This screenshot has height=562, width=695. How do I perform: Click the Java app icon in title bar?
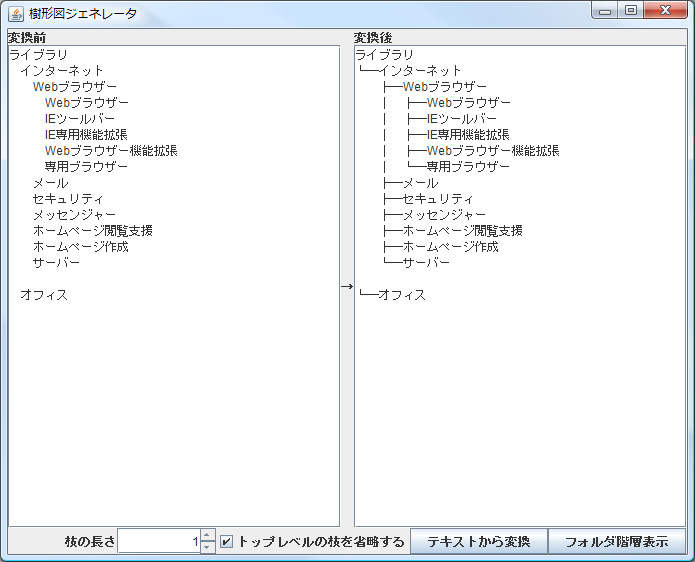click(x=16, y=14)
